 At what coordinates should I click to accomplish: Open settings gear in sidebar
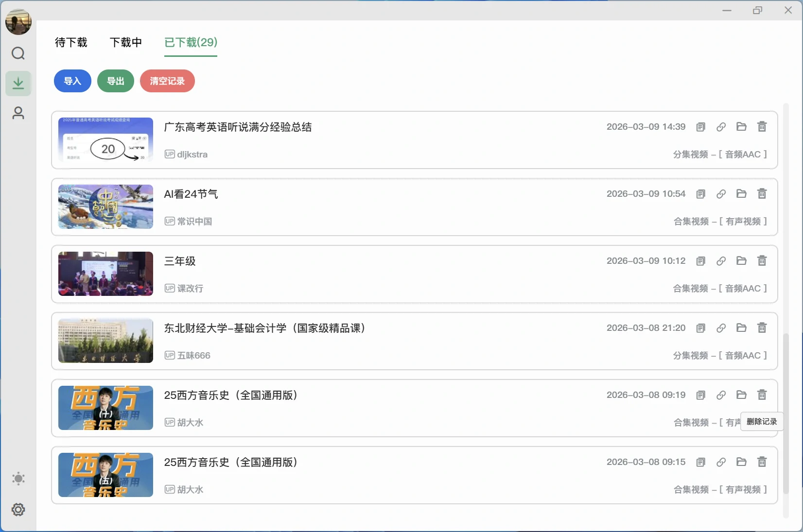pyautogui.click(x=18, y=510)
